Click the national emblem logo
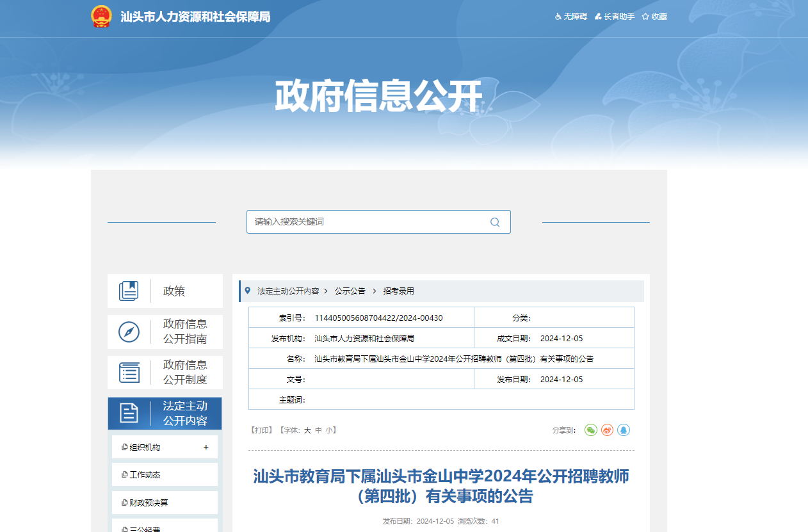 [x=101, y=16]
